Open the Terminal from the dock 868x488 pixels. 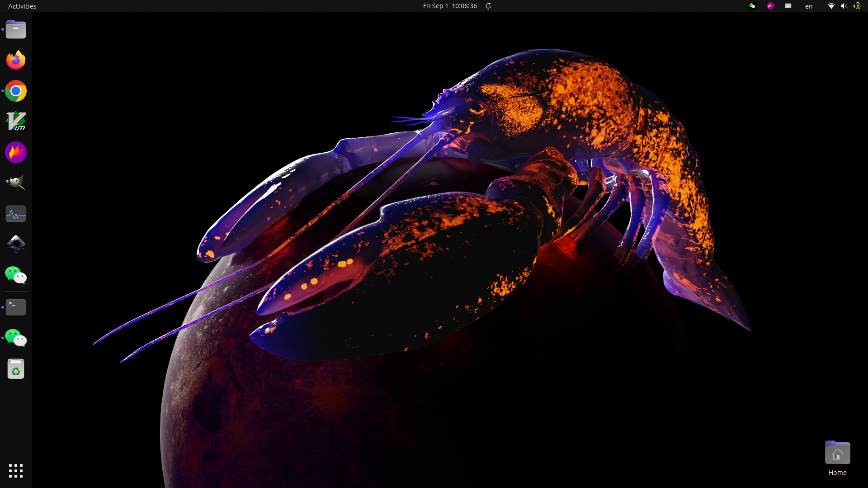tap(16, 307)
